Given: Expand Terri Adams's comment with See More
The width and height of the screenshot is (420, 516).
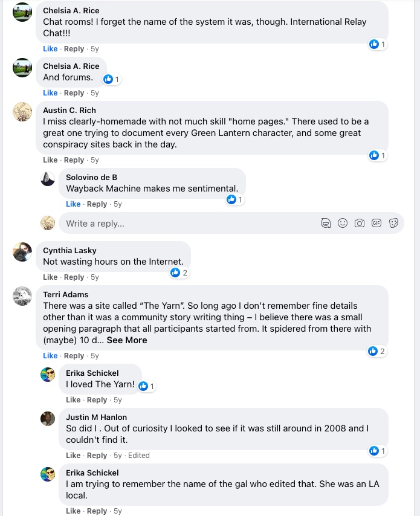Looking at the screenshot, I should [127, 340].
